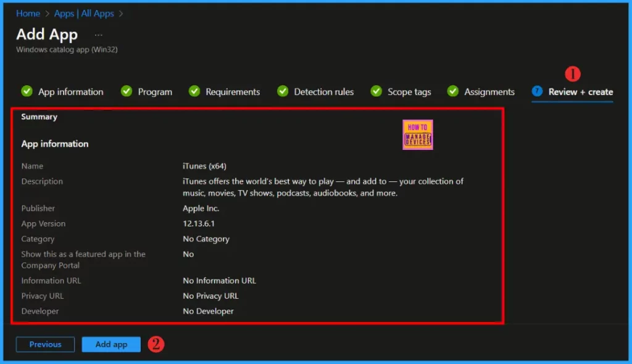Select the No Developer value
The height and width of the screenshot is (364, 632).
click(x=208, y=311)
